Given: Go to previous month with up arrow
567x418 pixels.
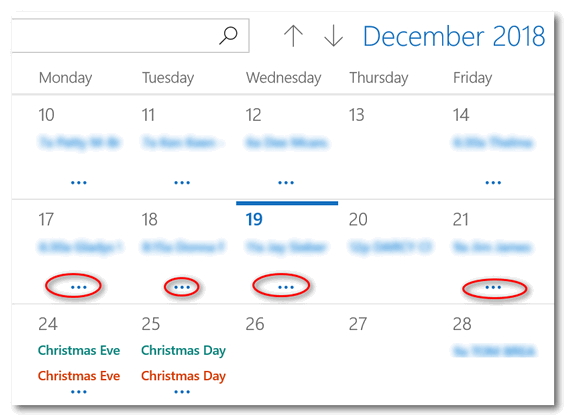Looking at the screenshot, I should (x=293, y=36).
